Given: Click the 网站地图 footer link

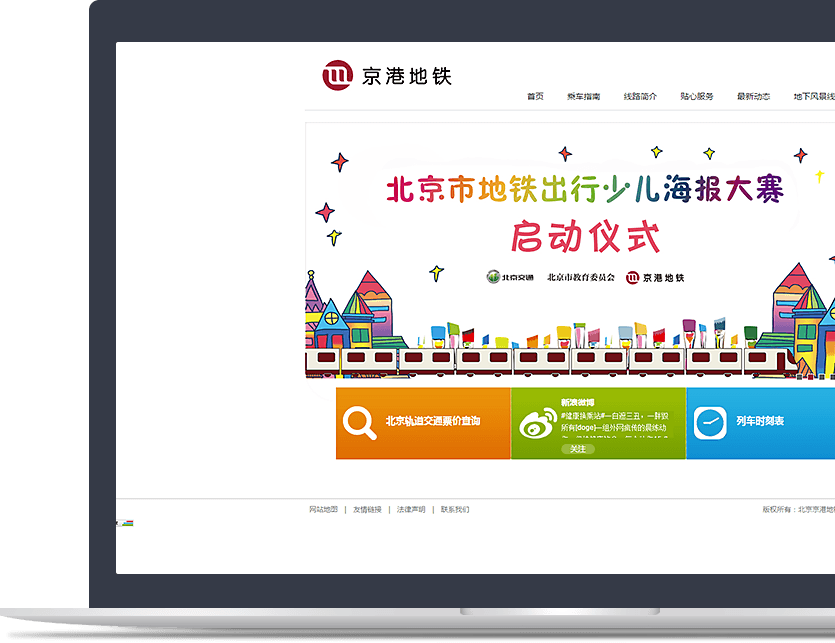Looking at the screenshot, I should (323, 510).
